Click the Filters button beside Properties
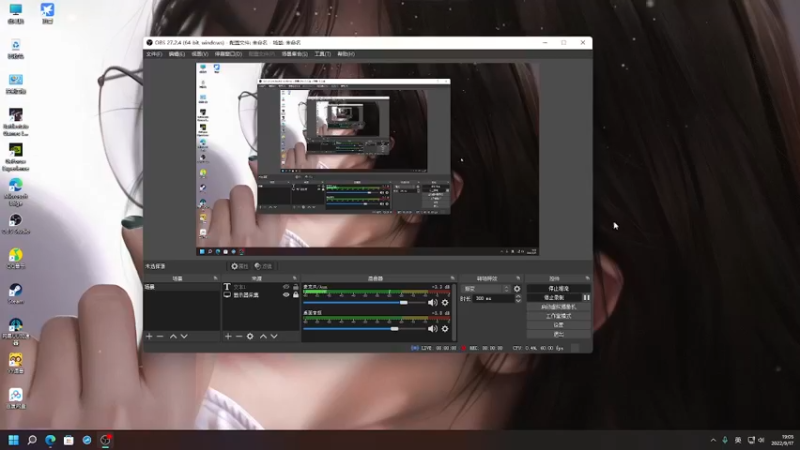This screenshot has width=800, height=450. [263, 266]
